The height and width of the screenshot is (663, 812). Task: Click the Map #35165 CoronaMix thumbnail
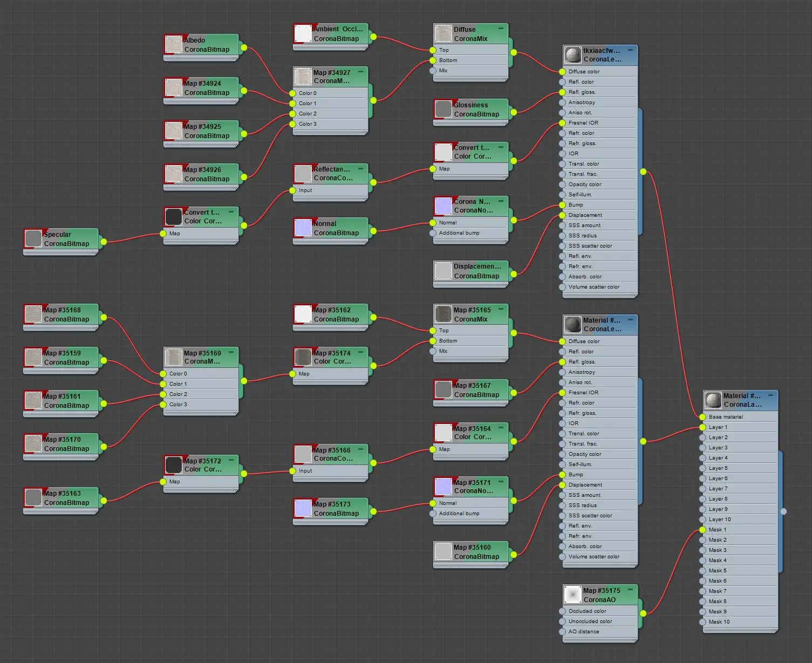(x=443, y=314)
